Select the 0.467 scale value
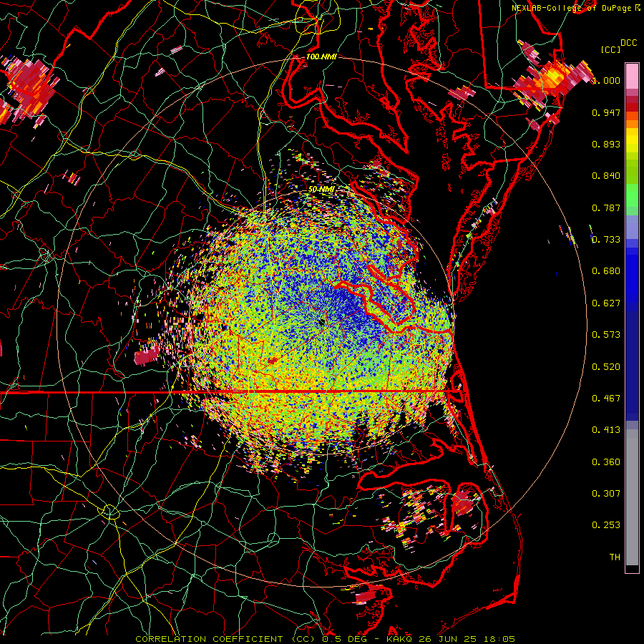 [606, 399]
